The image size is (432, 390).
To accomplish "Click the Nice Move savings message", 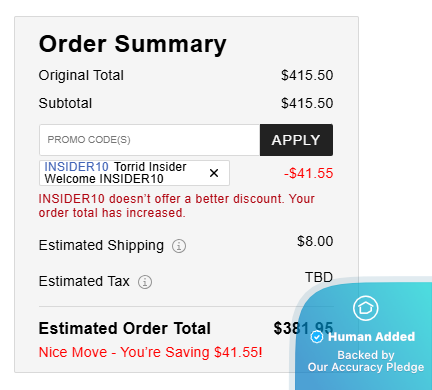I will pos(150,352).
